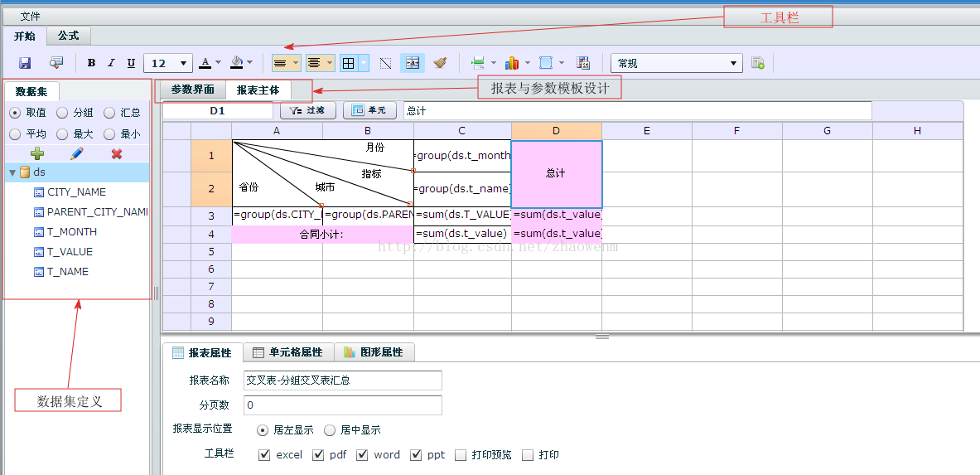This screenshot has width=980, height=475.
Task: Click the 单元 button
Action: coord(369,111)
